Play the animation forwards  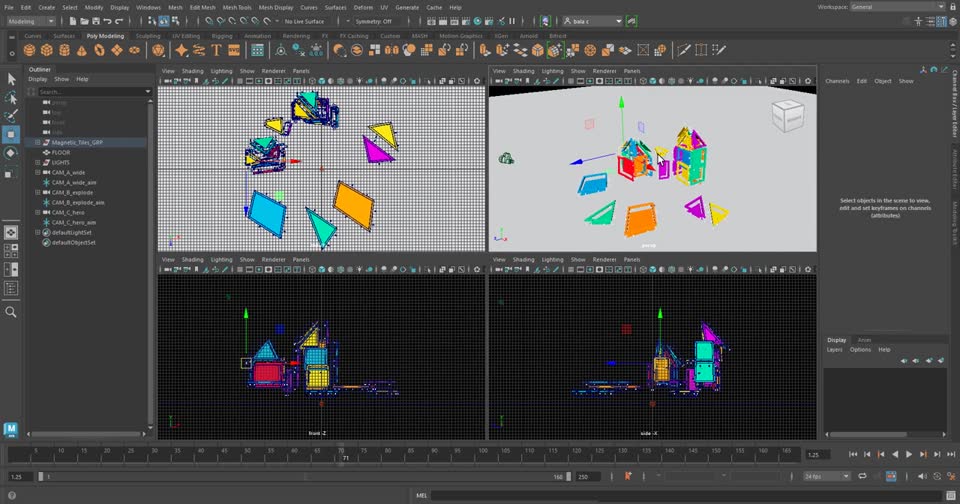pos(909,454)
